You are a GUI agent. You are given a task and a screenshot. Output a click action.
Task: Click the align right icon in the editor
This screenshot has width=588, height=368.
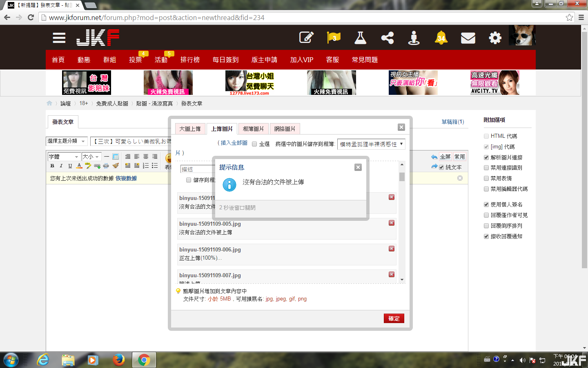pos(155,157)
